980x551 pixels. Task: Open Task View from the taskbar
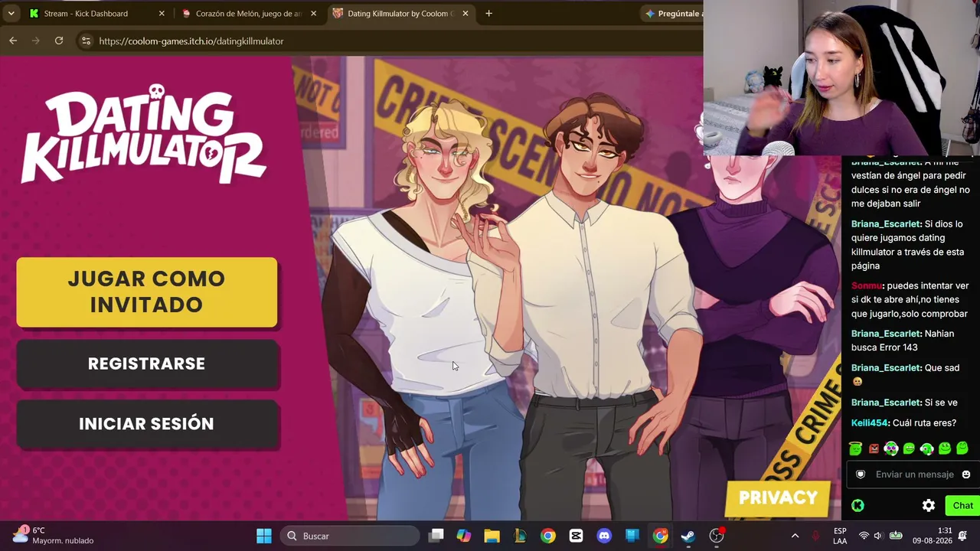click(436, 536)
